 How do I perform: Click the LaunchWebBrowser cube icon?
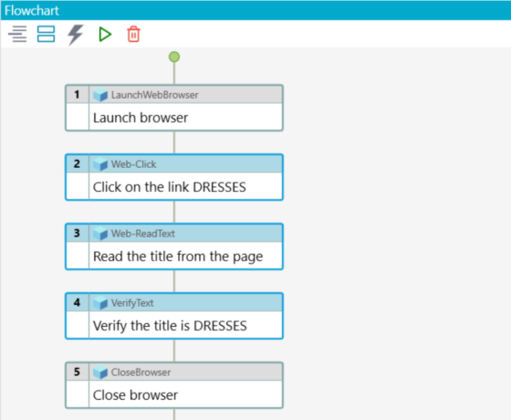click(x=100, y=95)
